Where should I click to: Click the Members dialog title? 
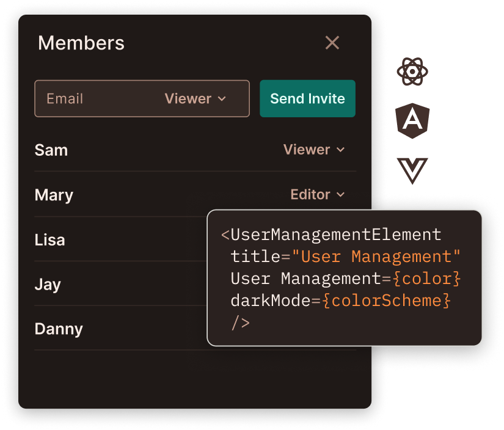click(81, 43)
